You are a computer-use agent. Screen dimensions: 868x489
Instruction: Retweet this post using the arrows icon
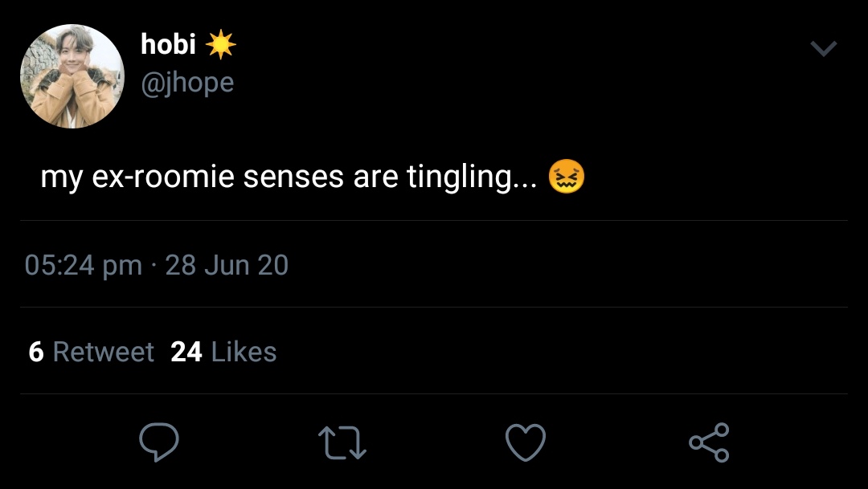pyautogui.click(x=342, y=442)
